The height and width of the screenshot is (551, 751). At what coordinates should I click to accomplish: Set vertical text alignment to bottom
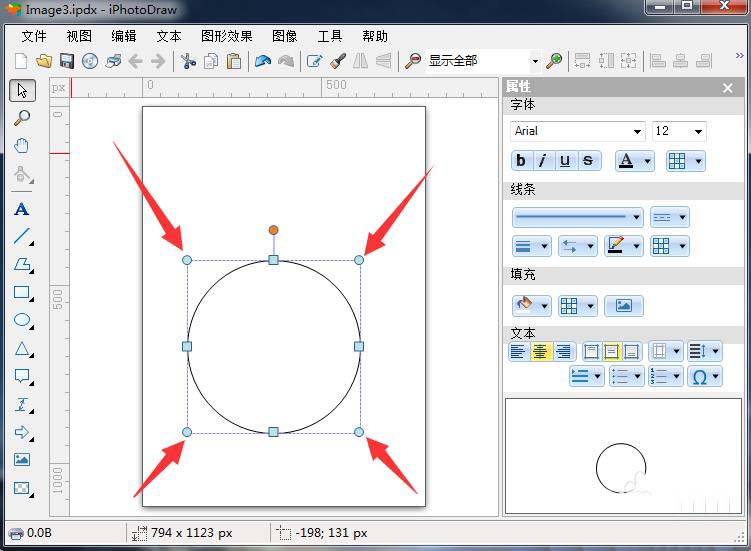coord(632,351)
